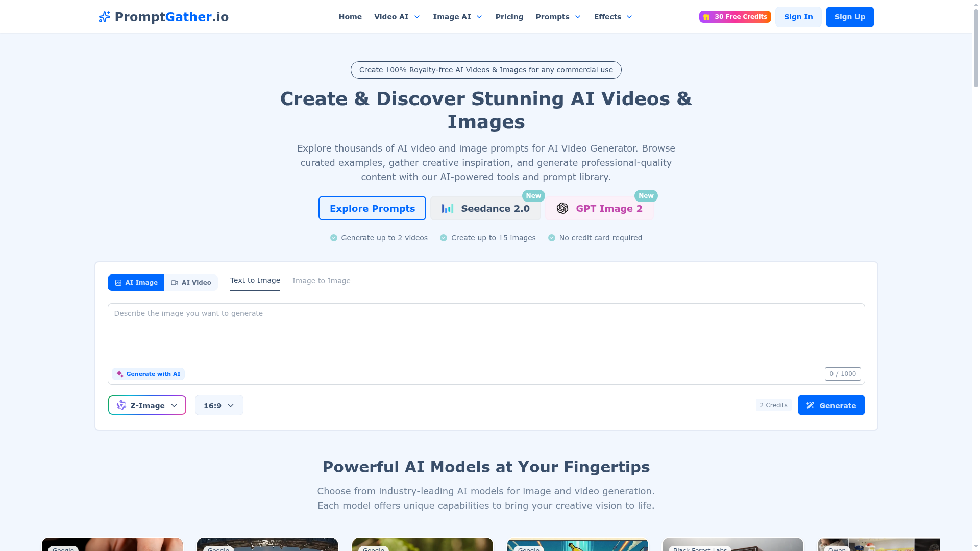Screen dimensions: 980x551
Task: Click the Black Forest Labs model thumbnail
Action: pos(733,544)
